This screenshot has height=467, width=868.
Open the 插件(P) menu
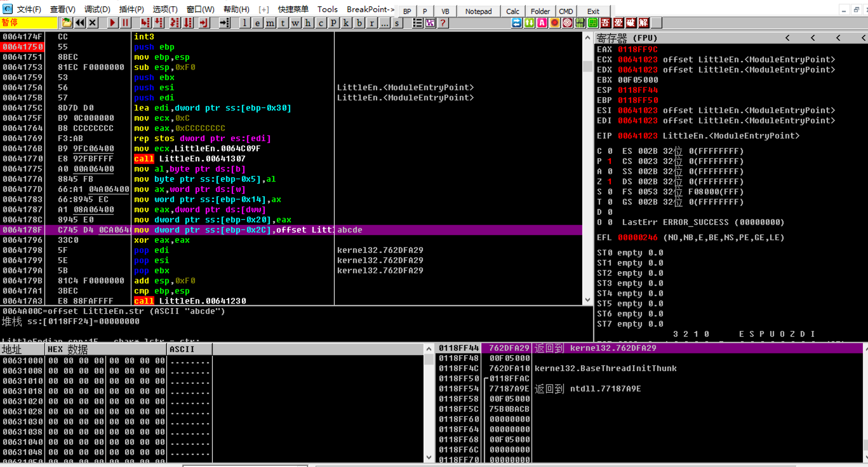point(131,10)
